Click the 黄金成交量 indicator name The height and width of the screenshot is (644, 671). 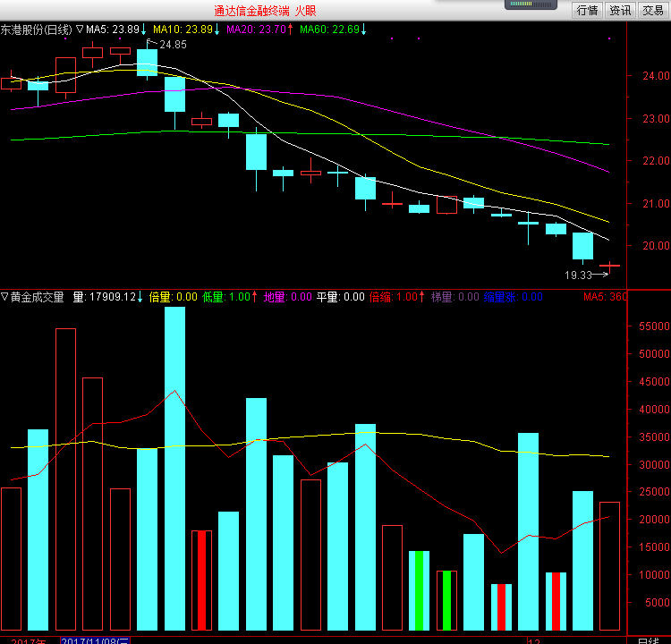pyautogui.click(x=37, y=297)
